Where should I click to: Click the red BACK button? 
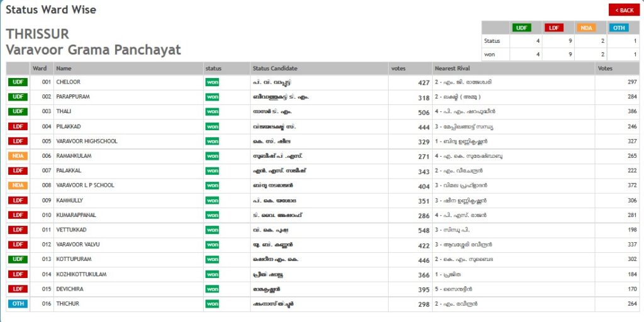point(624,10)
